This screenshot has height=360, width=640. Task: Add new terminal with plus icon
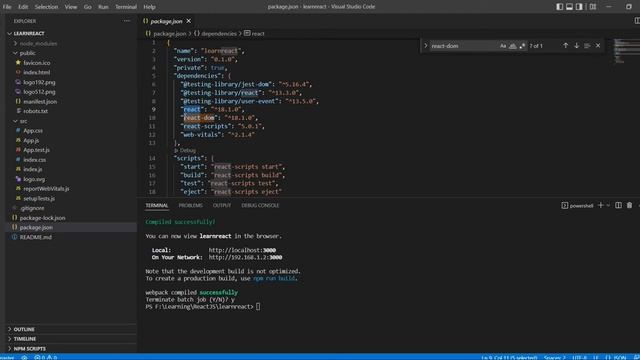pos(600,205)
